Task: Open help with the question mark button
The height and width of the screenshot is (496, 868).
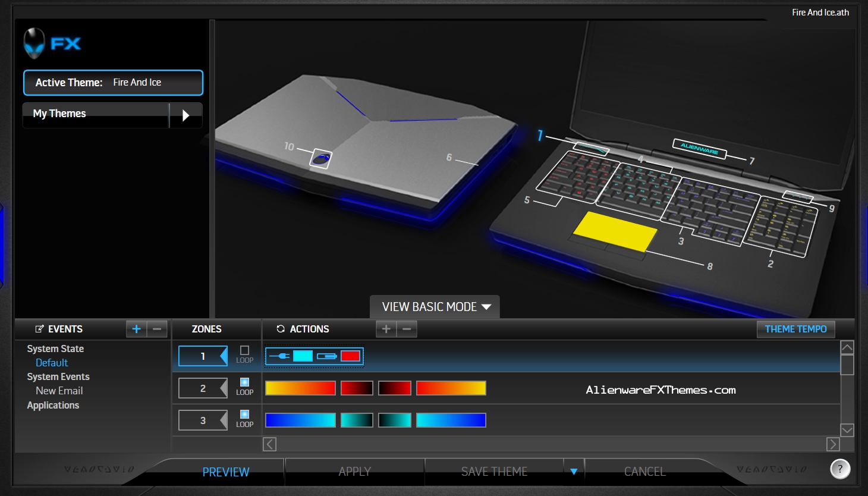Action: 840,469
